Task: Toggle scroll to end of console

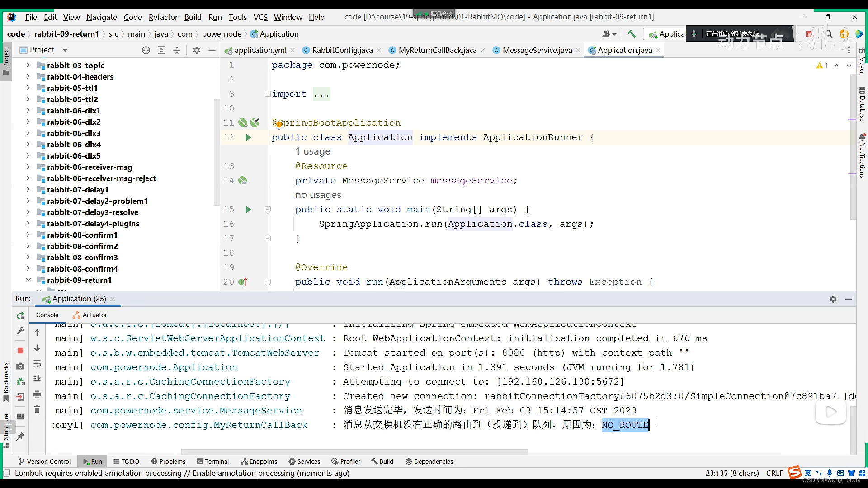Action: click(x=37, y=379)
